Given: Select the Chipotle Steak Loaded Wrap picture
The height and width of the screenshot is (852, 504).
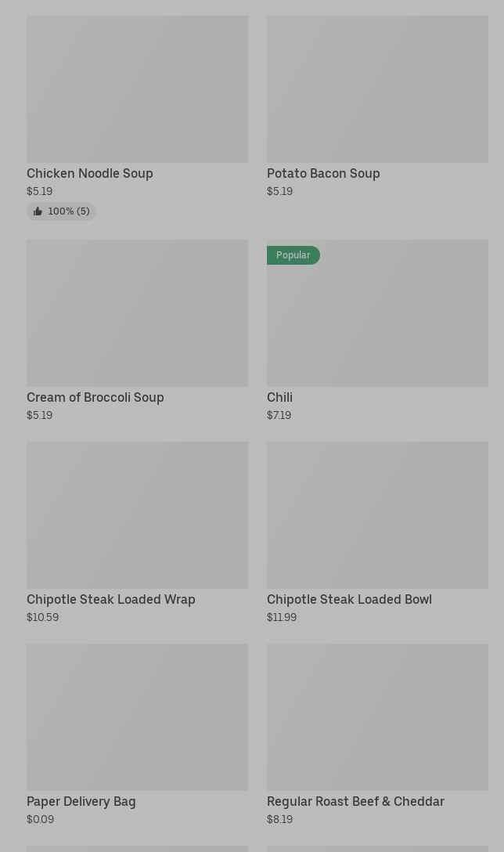Looking at the screenshot, I should point(138,515).
